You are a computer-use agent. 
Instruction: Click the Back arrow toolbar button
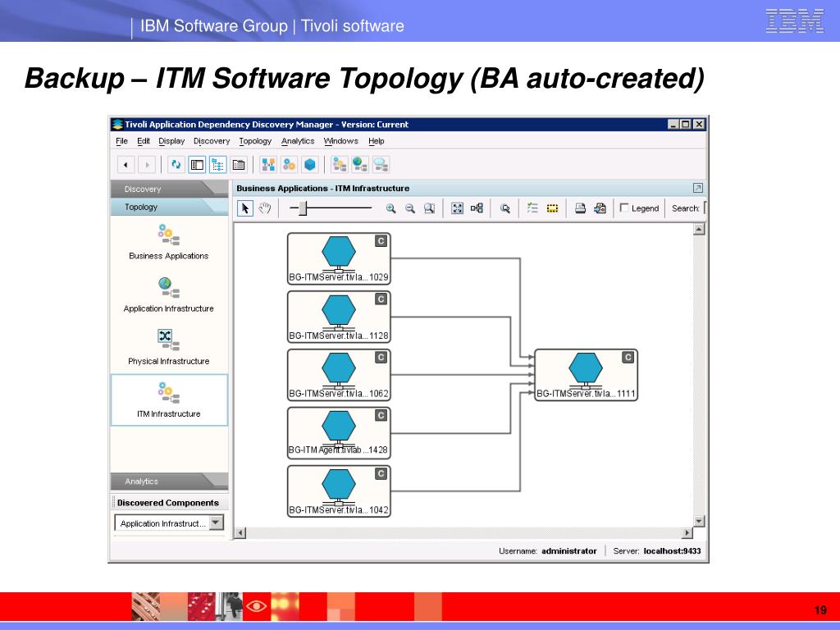pyautogui.click(x=126, y=164)
